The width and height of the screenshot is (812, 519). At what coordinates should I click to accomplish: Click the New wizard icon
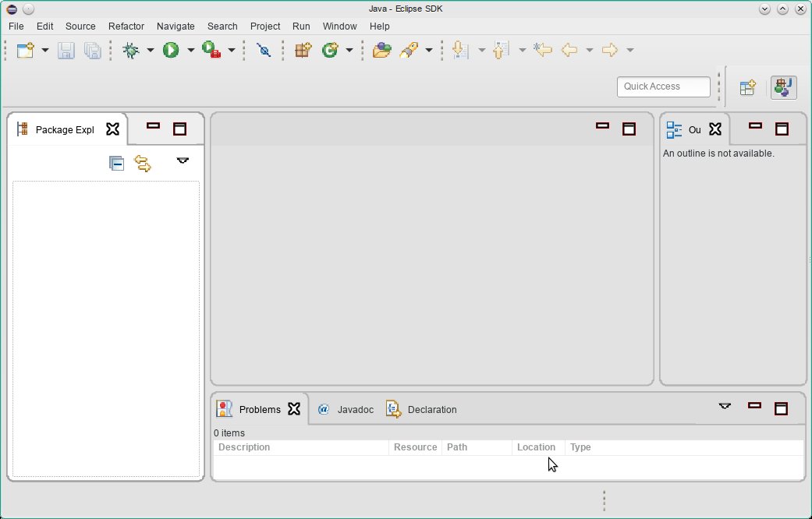point(25,50)
